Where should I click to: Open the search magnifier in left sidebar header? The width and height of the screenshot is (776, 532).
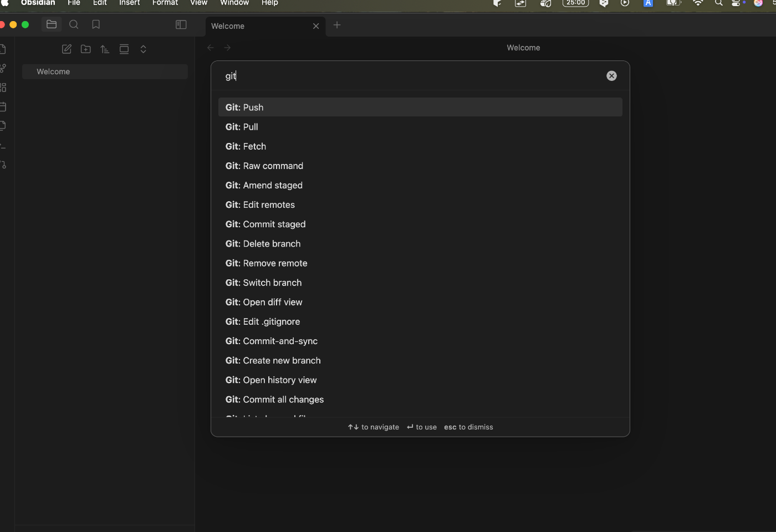click(74, 24)
